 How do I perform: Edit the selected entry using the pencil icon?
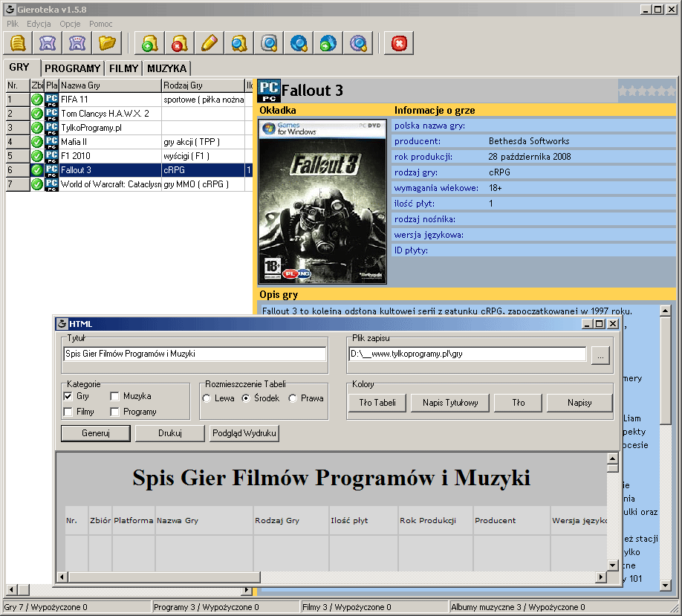click(x=209, y=43)
